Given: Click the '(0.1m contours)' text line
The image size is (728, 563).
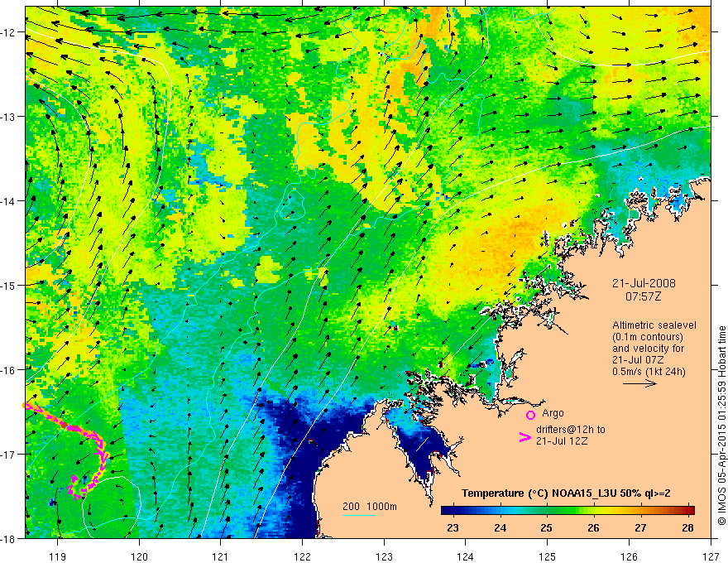Looking at the screenshot, I should [648, 337].
